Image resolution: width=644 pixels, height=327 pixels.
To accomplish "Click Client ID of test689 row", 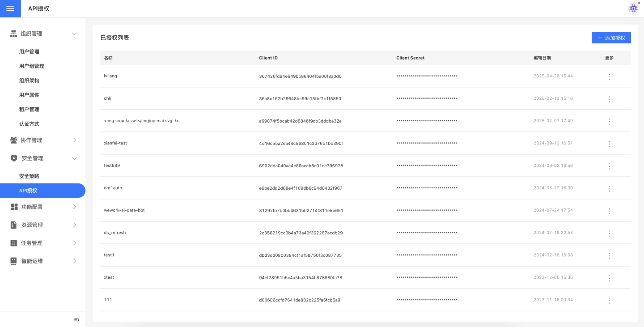I will coord(301,166).
